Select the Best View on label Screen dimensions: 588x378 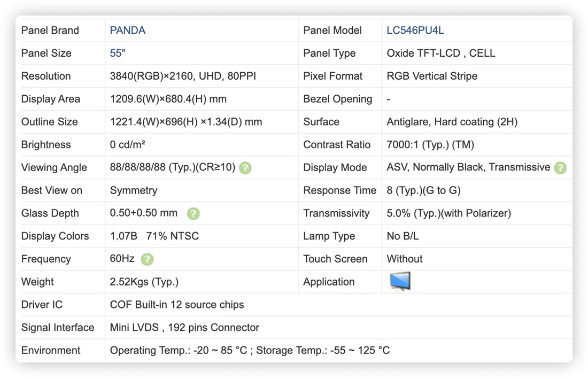52,190
